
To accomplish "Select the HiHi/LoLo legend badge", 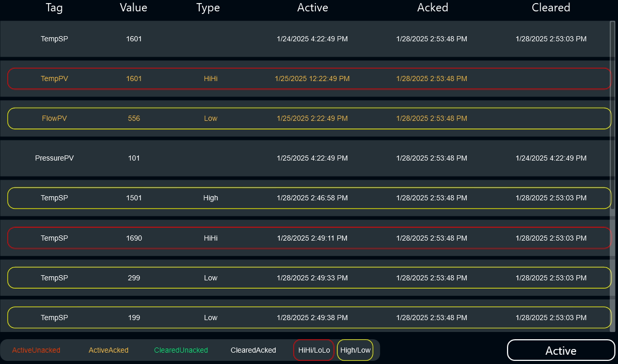I will click(x=314, y=350).
